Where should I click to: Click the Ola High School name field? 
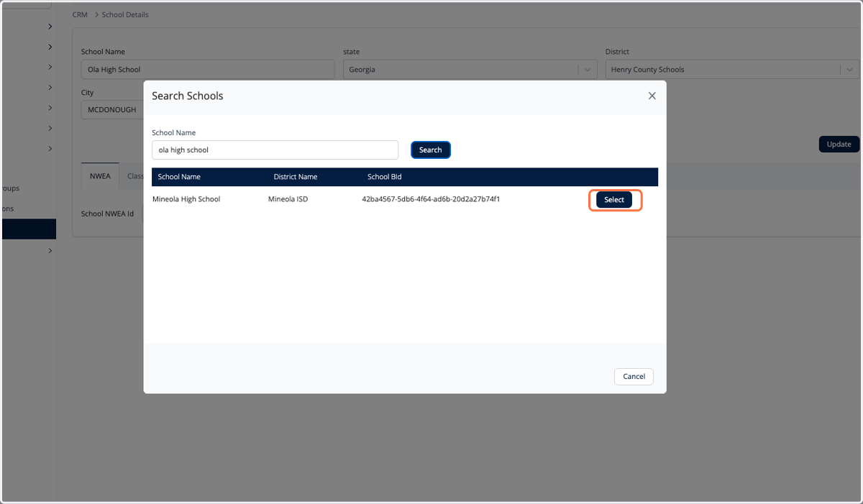208,70
